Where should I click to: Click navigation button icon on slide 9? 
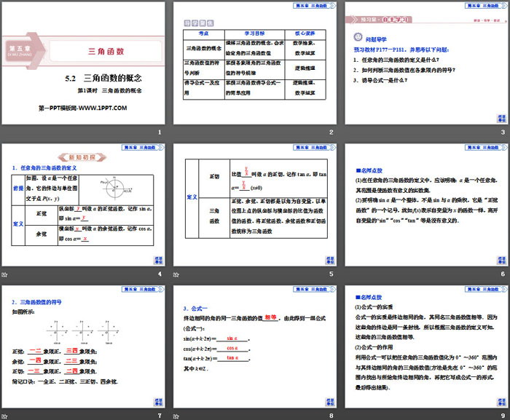tap(500, 400)
